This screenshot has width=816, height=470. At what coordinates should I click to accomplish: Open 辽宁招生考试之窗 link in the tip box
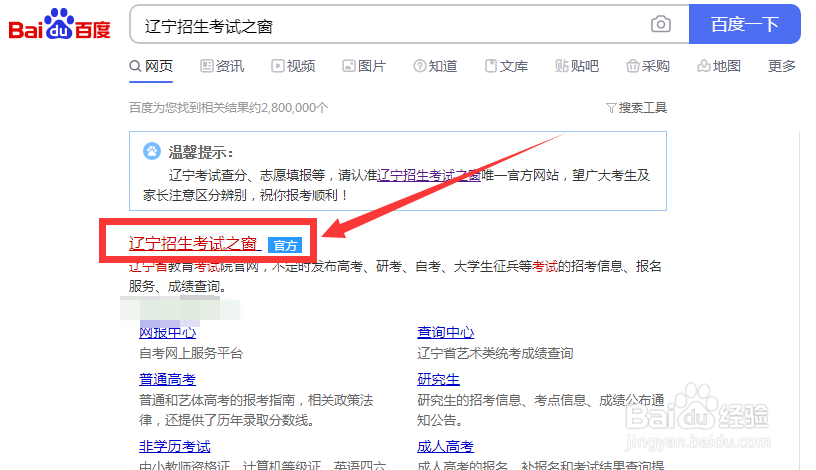coord(429,175)
